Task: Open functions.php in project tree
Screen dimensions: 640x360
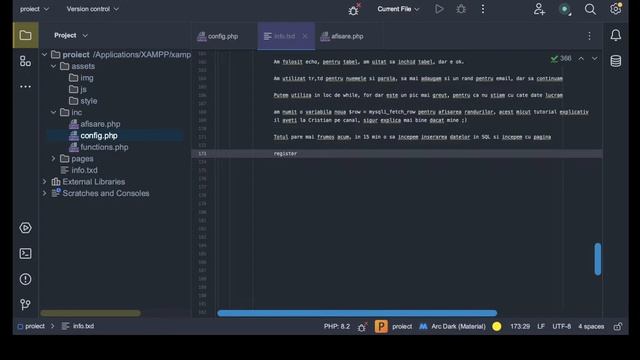Action: click(x=99, y=147)
